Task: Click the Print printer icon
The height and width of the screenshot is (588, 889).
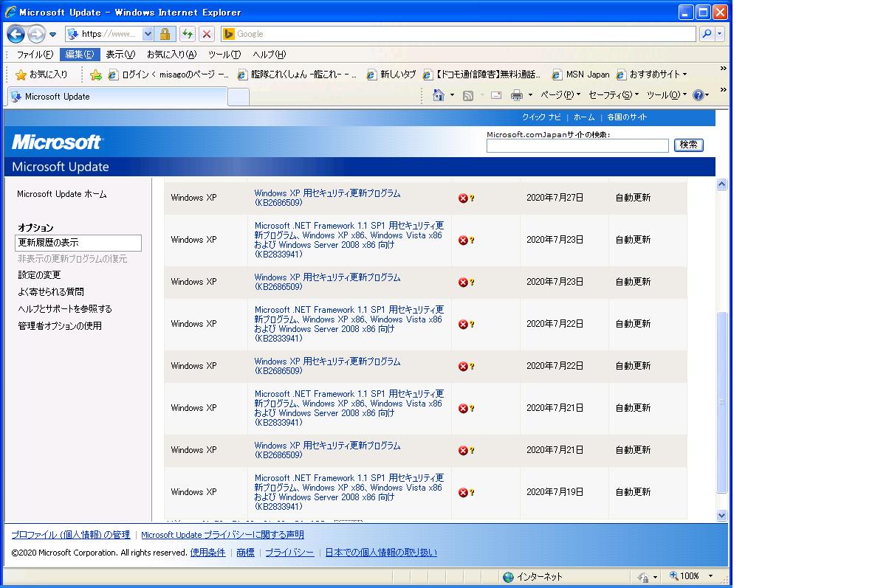Action: (x=517, y=95)
